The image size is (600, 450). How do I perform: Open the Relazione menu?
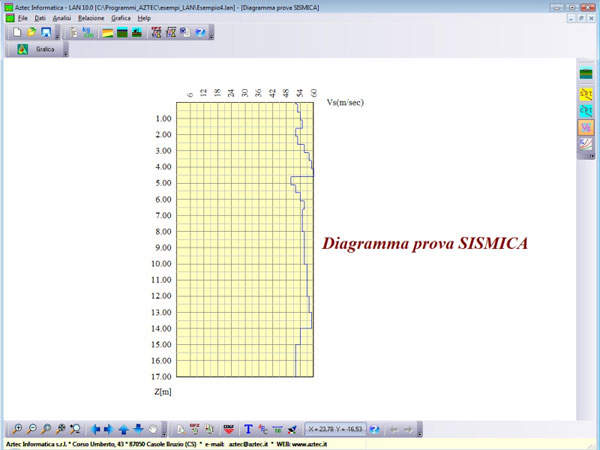[91, 18]
